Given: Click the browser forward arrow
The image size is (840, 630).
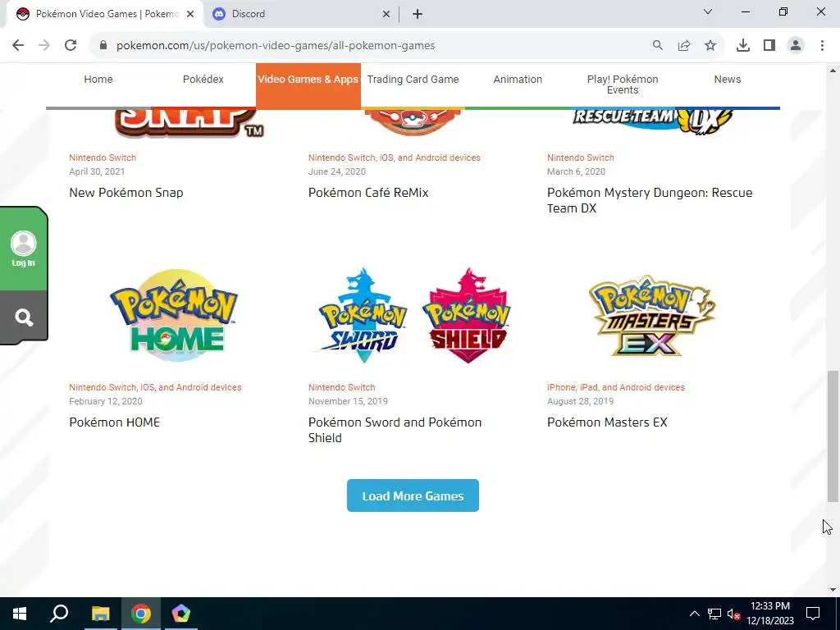Looking at the screenshot, I should pos(44,46).
